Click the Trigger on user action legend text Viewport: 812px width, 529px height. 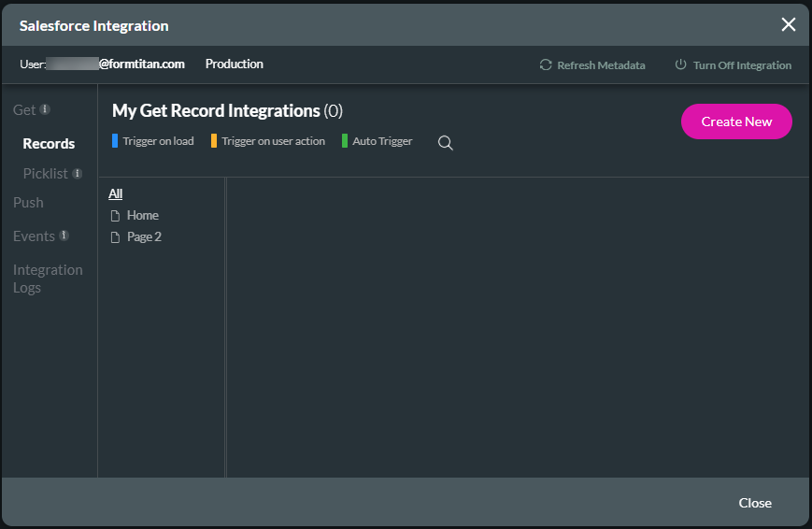click(274, 141)
